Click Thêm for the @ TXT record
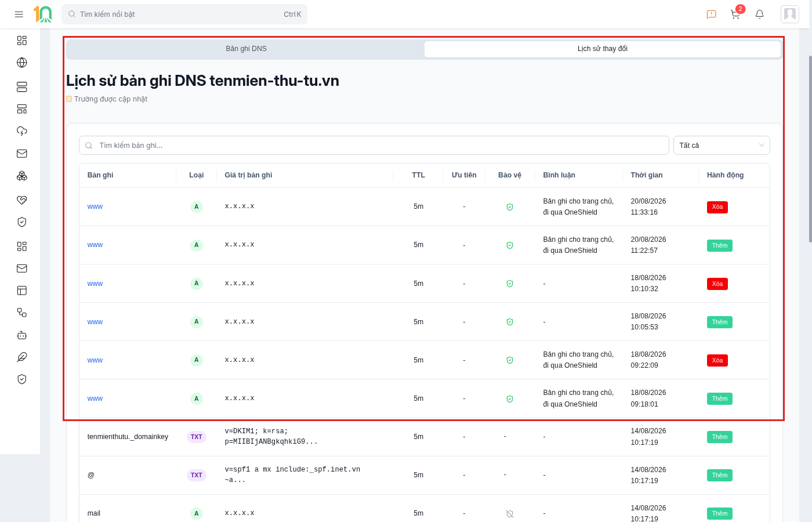The width and height of the screenshot is (812, 522). [720, 475]
